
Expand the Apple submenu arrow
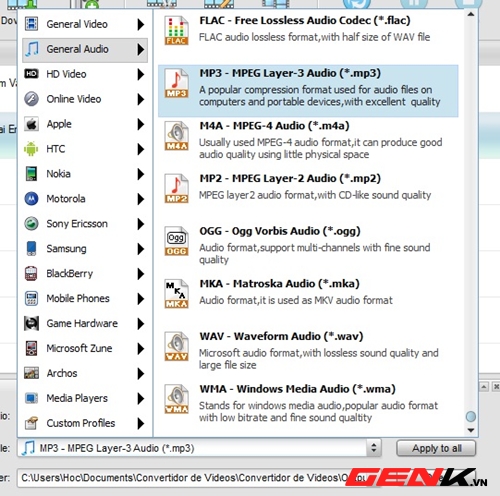tap(141, 124)
